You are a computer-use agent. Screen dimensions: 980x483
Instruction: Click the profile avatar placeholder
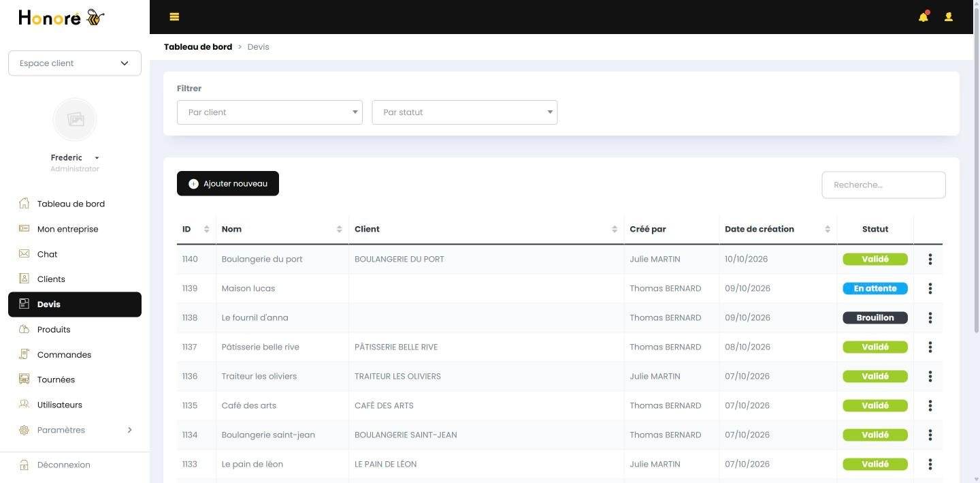point(75,119)
